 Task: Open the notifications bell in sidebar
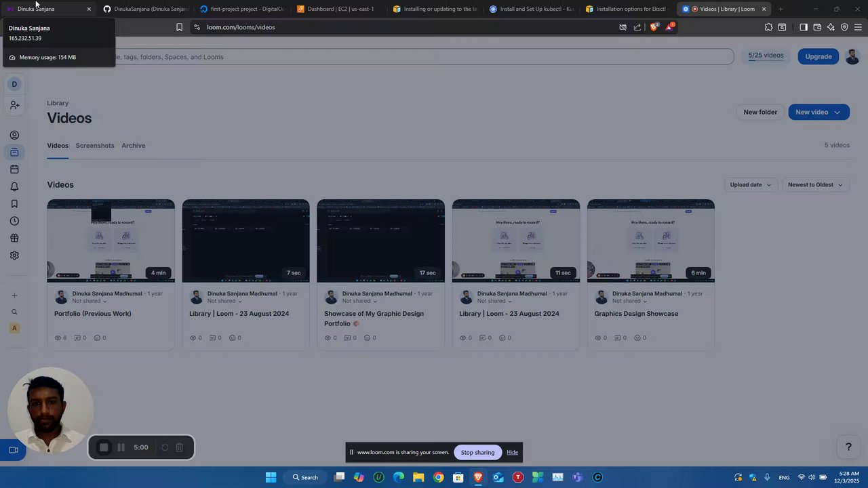(x=14, y=186)
